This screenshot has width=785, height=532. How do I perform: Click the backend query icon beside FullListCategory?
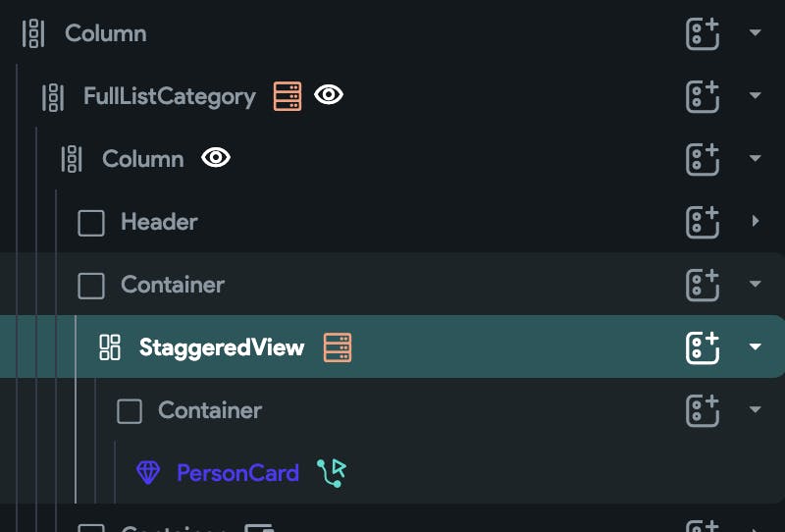[x=288, y=96]
